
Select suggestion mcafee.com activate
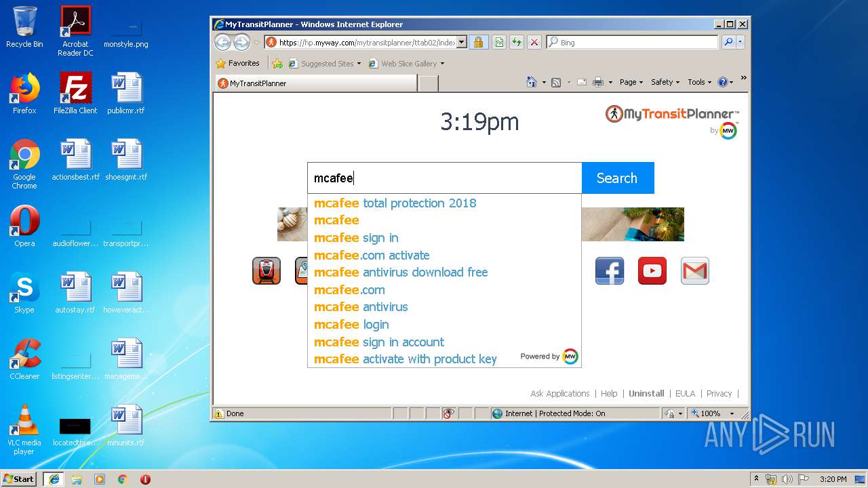pyautogui.click(x=444, y=256)
